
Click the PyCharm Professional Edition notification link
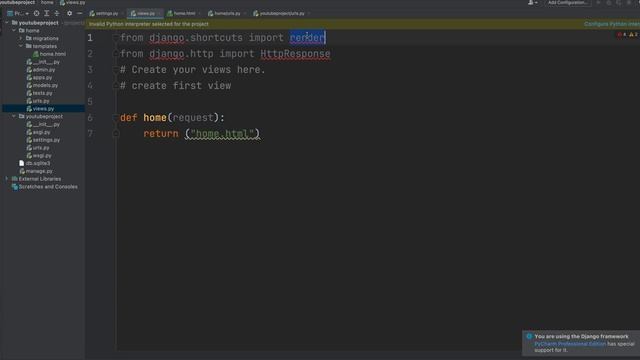(570, 344)
